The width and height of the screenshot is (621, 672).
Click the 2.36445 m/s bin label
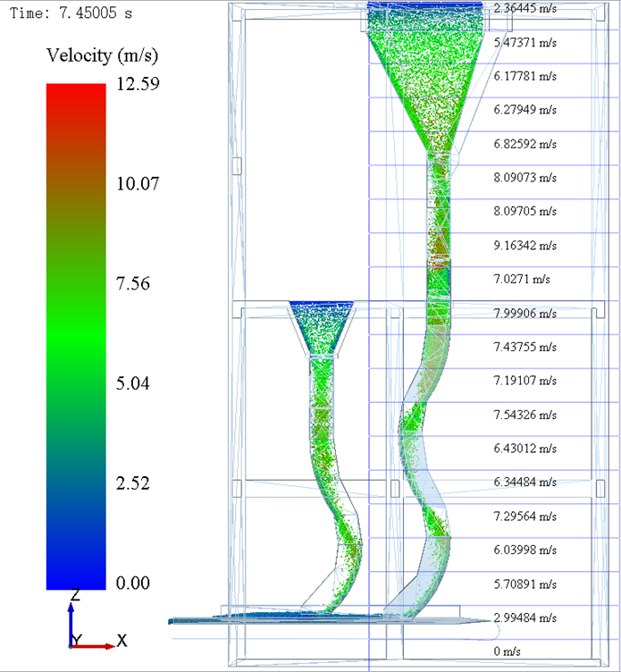[x=525, y=9]
